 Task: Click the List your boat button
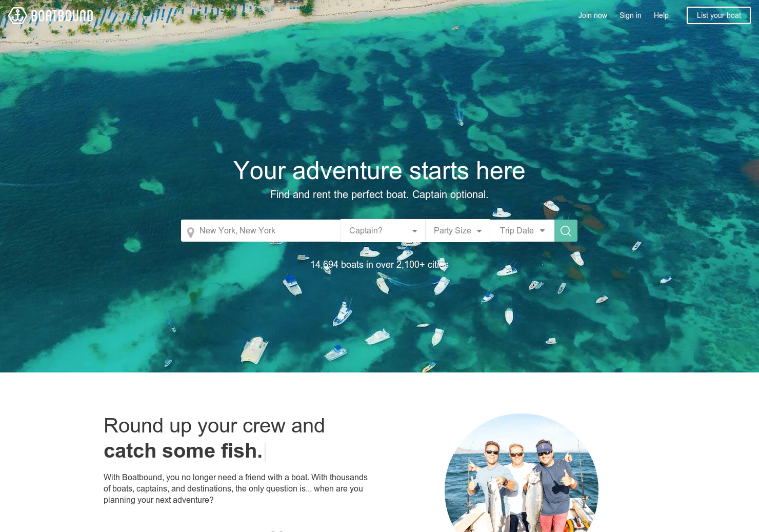(718, 15)
